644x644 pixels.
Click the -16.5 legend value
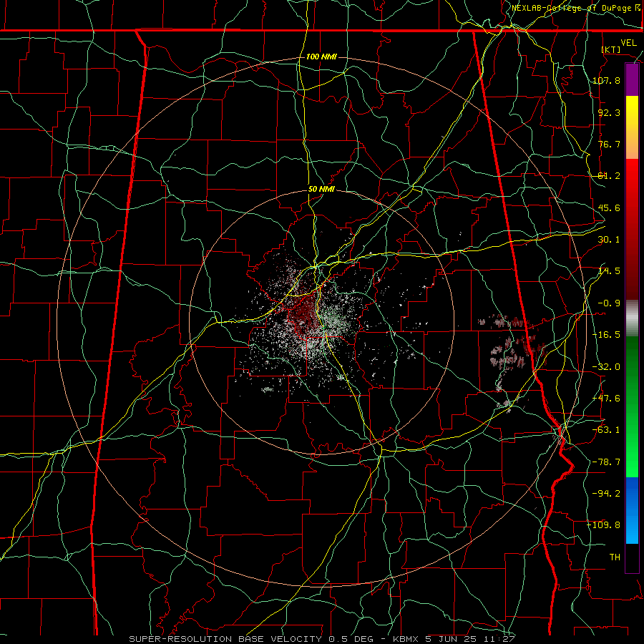pyautogui.click(x=606, y=335)
